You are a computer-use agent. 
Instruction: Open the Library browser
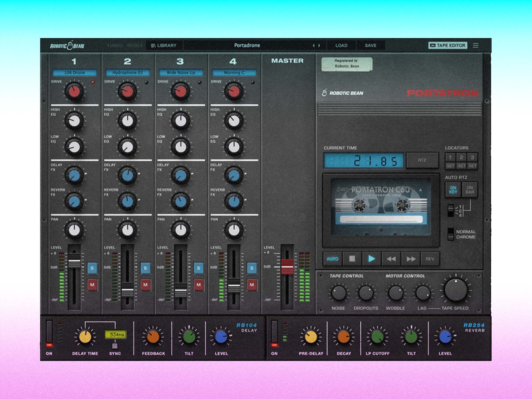point(164,45)
